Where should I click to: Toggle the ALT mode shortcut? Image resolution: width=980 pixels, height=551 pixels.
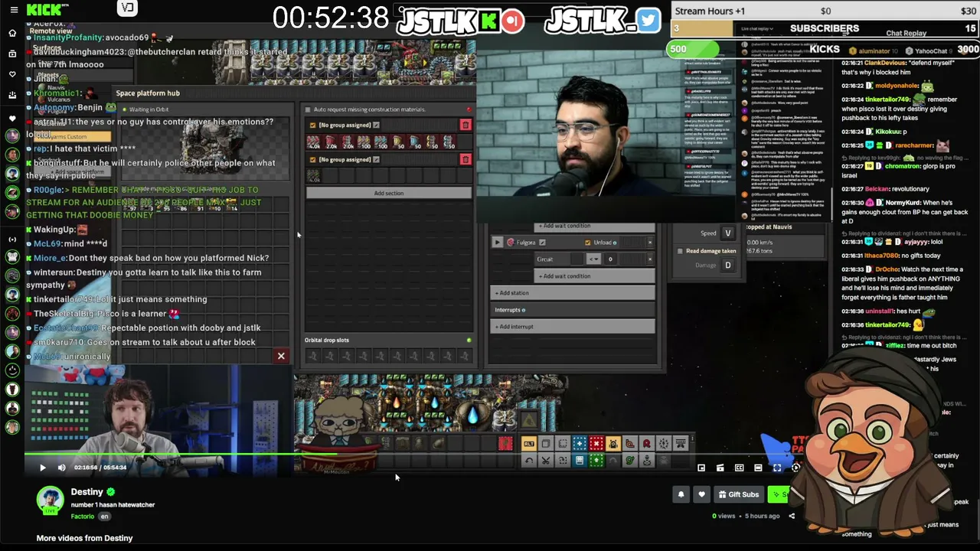[x=529, y=444]
